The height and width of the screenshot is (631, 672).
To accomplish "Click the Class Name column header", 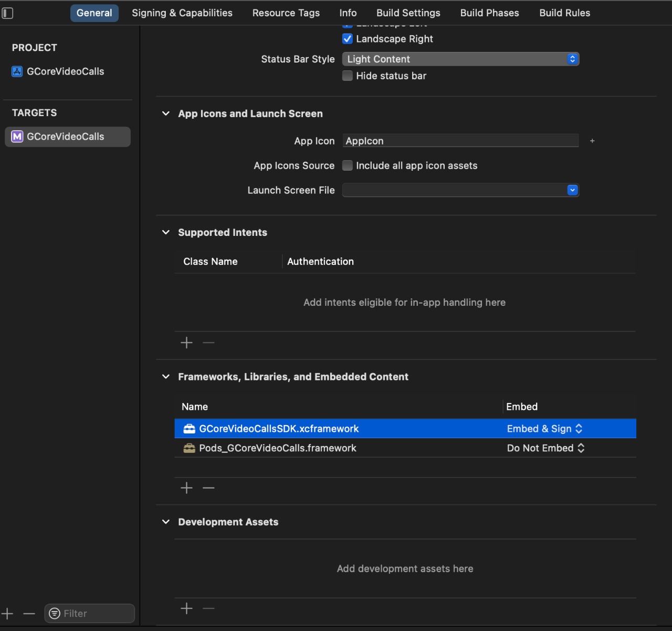I will point(211,262).
